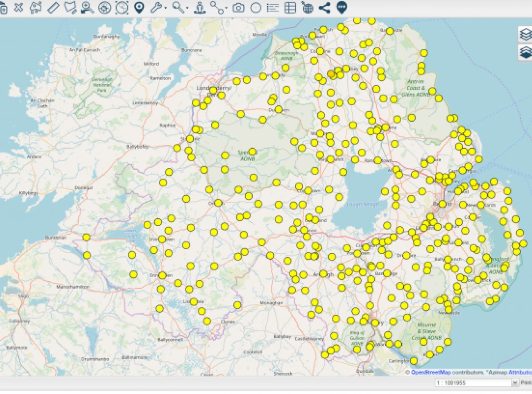
Task: Toggle the layers panel button
Action: [x=525, y=34]
